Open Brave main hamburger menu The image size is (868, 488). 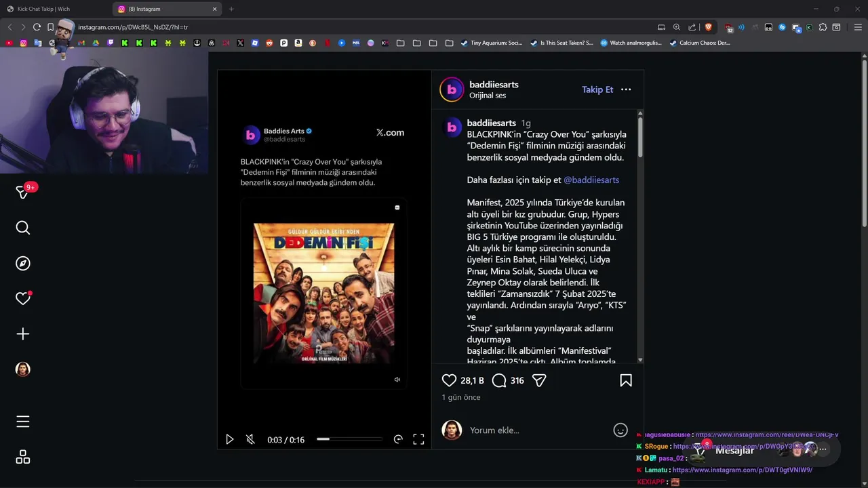pos(858,27)
